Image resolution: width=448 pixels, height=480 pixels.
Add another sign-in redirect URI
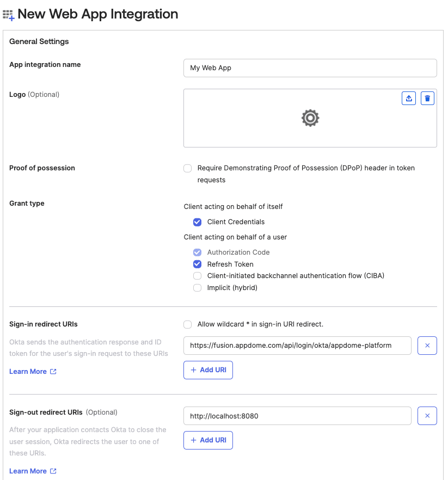pos(208,370)
